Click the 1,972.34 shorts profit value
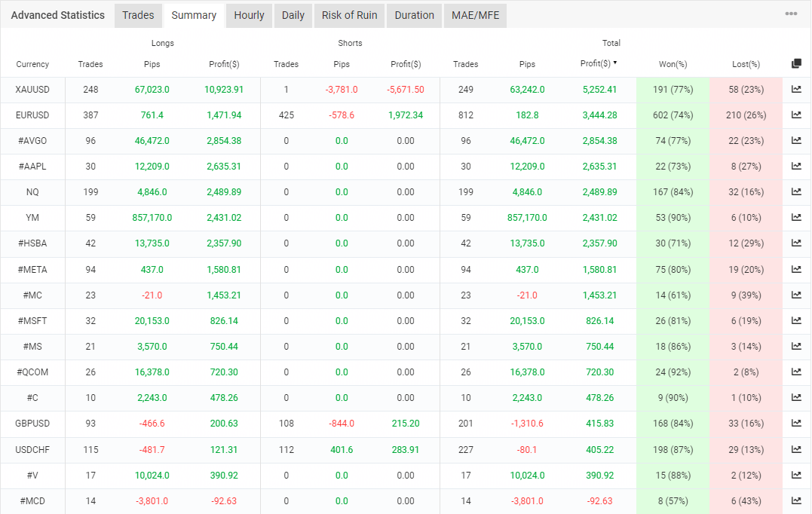This screenshot has height=514, width=812. (406, 115)
